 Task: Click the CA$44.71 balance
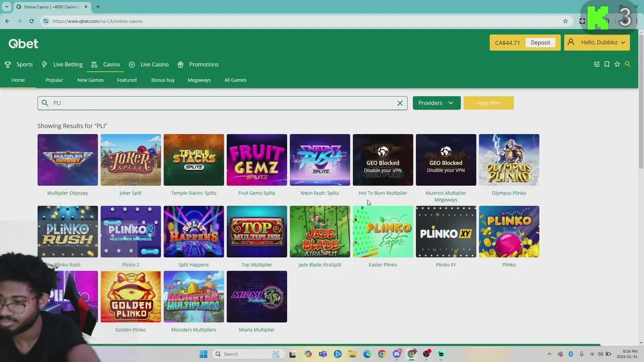tap(507, 43)
